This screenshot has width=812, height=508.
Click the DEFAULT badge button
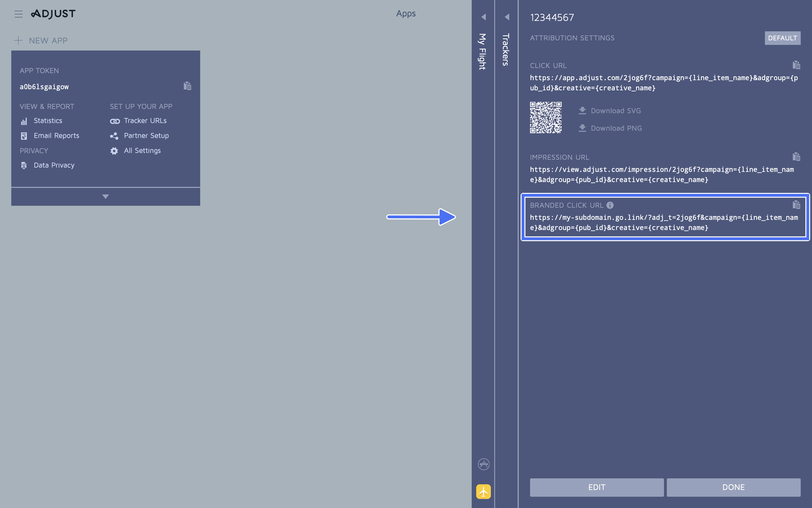782,38
